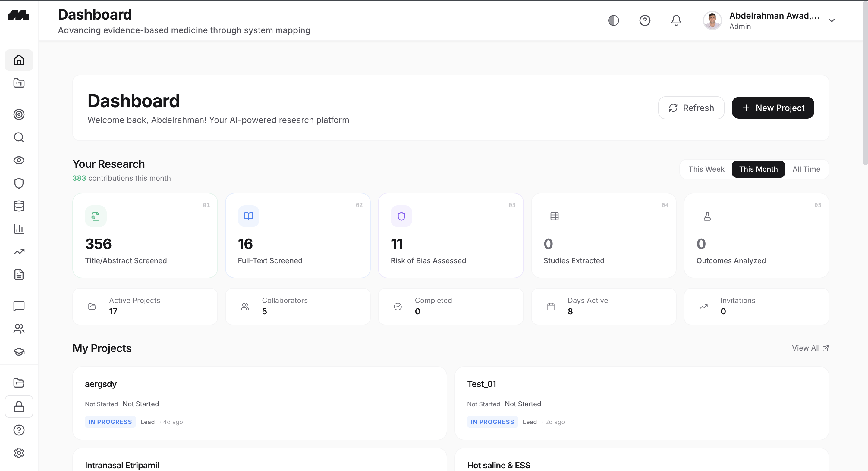The height and width of the screenshot is (471, 868).
Task: Click the padlock icon in sidebar
Action: [x=19, y=407]
